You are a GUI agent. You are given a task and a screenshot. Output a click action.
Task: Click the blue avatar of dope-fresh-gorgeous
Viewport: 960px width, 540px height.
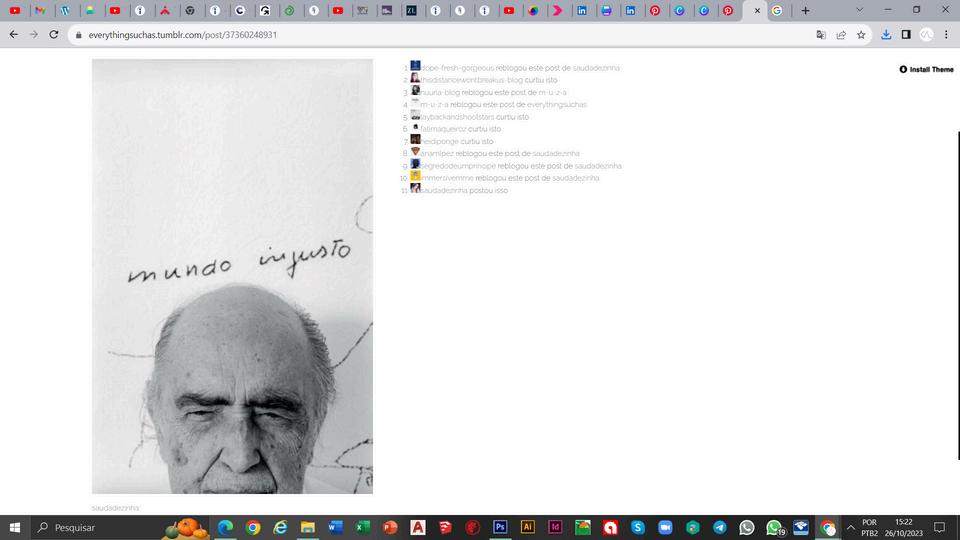(415, 66)
